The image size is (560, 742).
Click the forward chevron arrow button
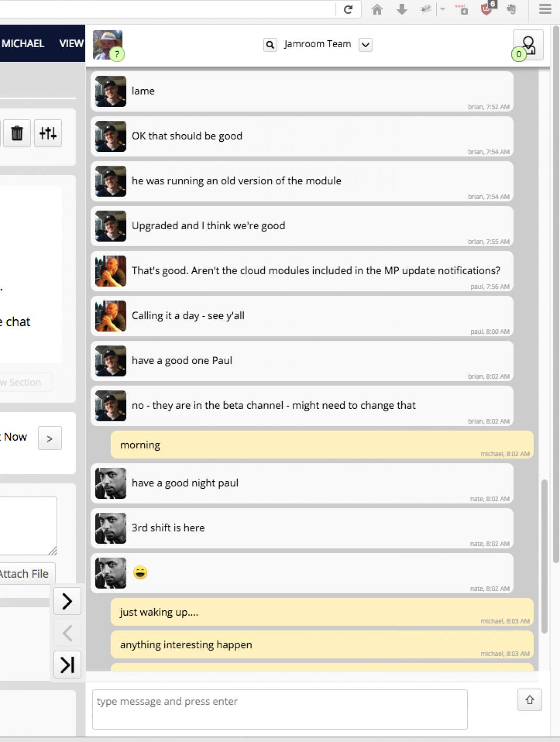[67, 601]
